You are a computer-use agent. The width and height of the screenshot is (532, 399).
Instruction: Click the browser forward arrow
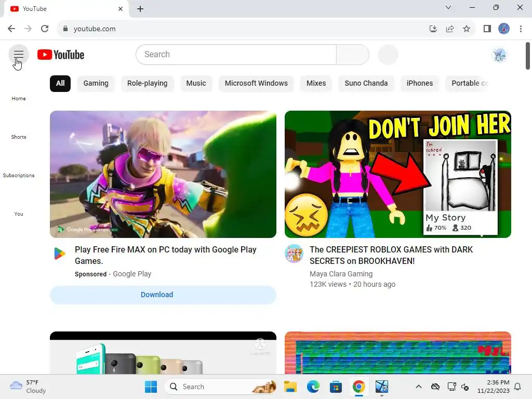[28, 29]
